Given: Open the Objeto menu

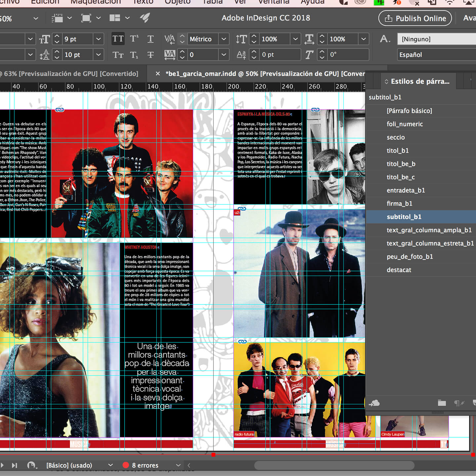Looking at the screenshot, I should tap(178, 2).
